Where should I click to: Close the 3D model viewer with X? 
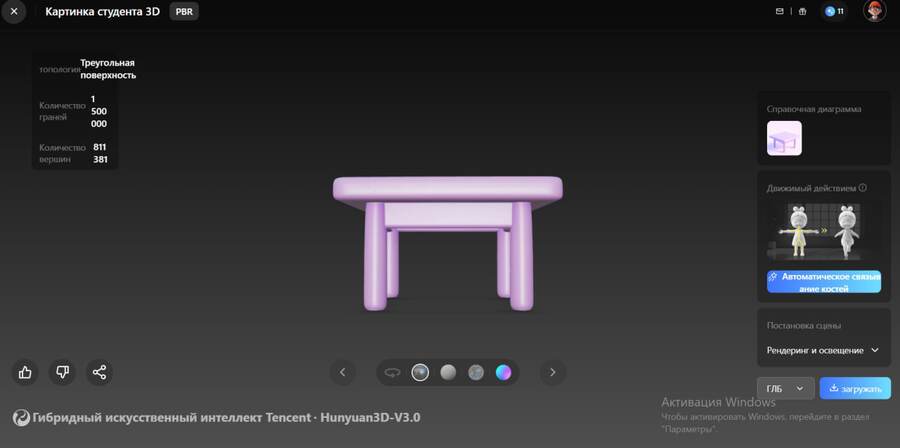tap(13, 11)
